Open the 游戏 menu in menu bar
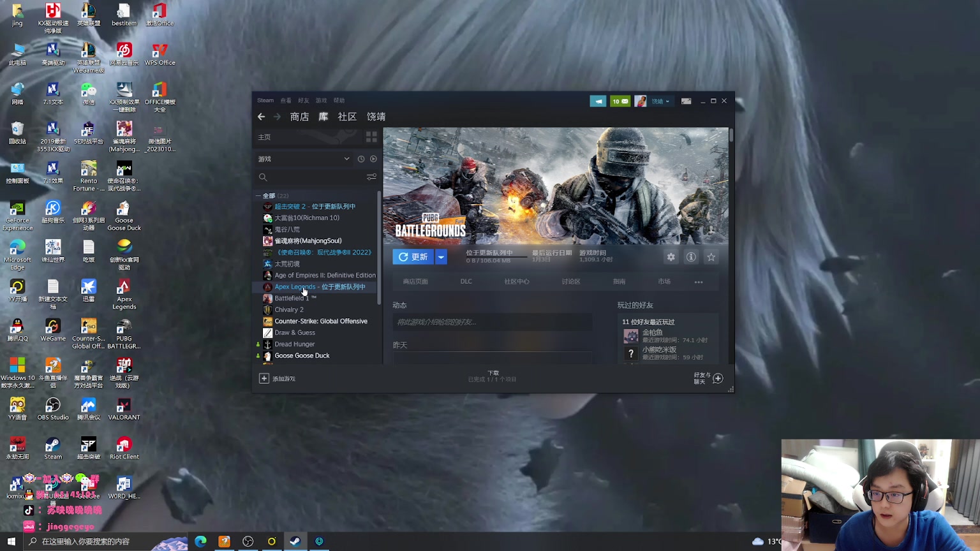 pyautogui.click(x=321, y=101)
